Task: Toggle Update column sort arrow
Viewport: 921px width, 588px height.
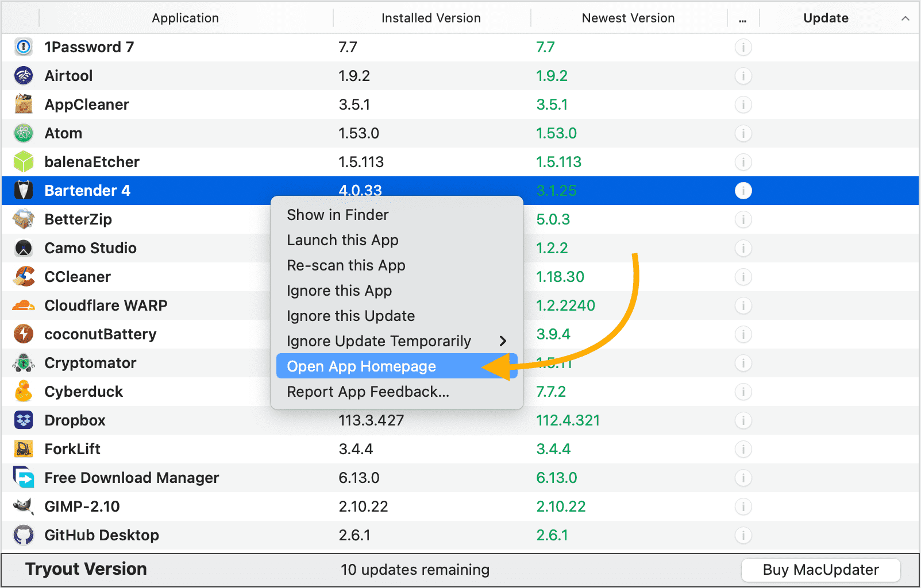Action: click(x=905, y=18)
